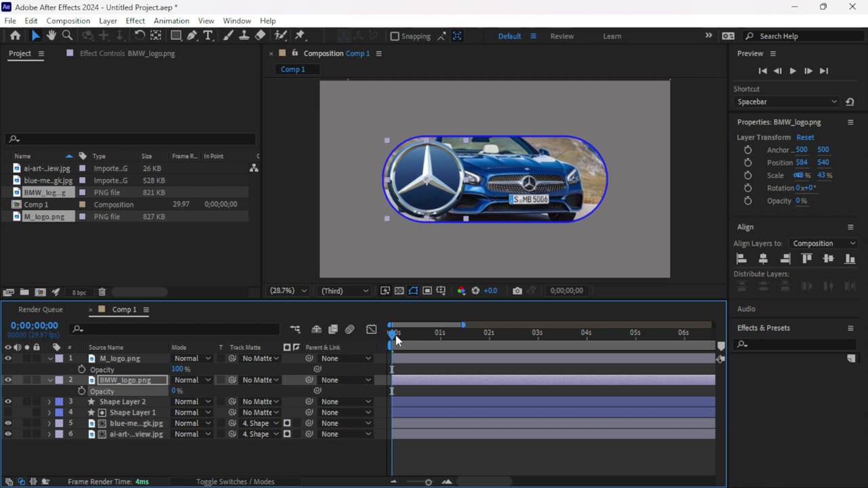Select the Zoom magnifier tool
Viewport: 868px width, 488px height.
coord(67,36)
